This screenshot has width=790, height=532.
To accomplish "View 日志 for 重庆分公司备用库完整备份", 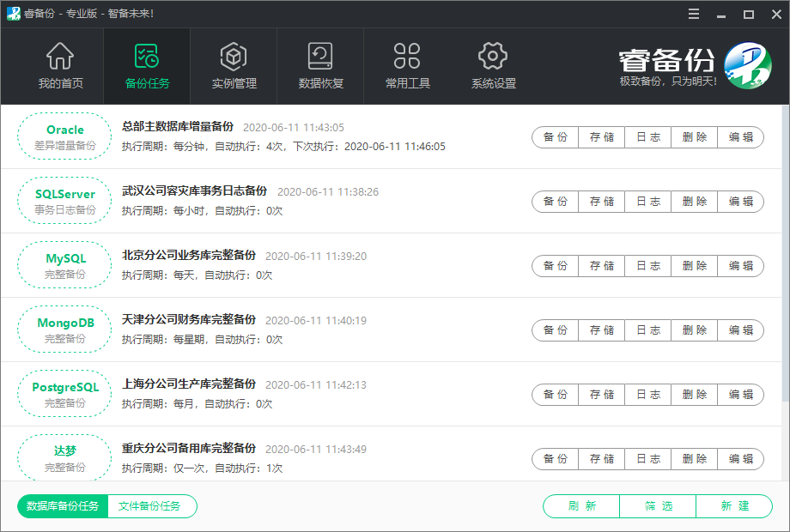I will pyautogui.click(x=648, y=460).
